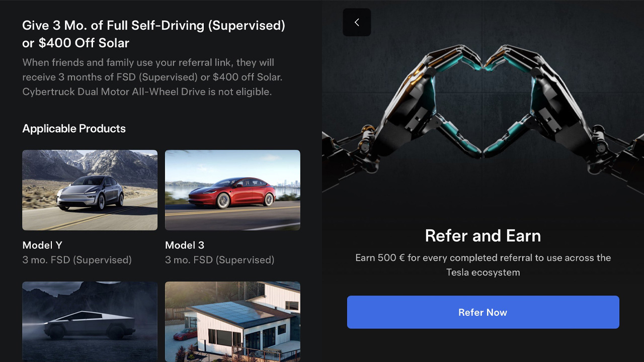The width and height of the screenshot is (644, 362).
Task: Click the Give 3 Mo. of Full Self-Driving title
Action: click(153, 34)
